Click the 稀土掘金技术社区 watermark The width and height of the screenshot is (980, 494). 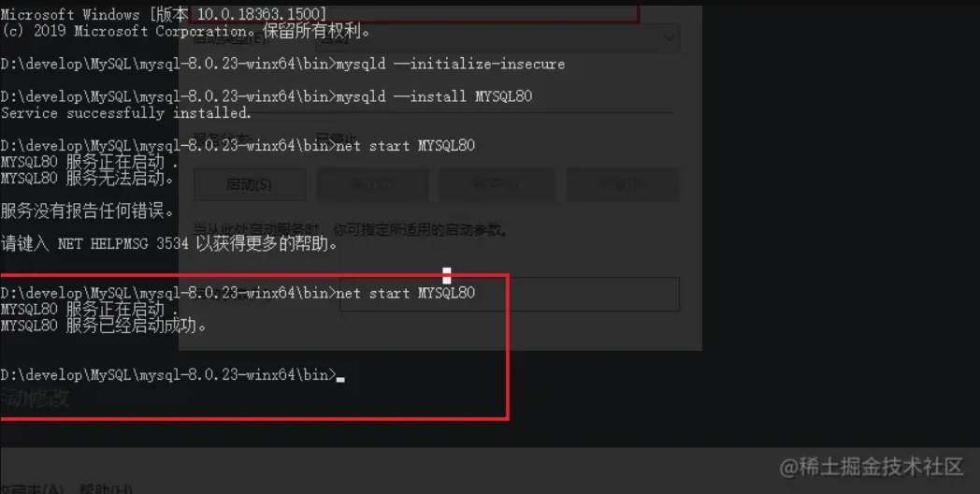coord(872,467)
